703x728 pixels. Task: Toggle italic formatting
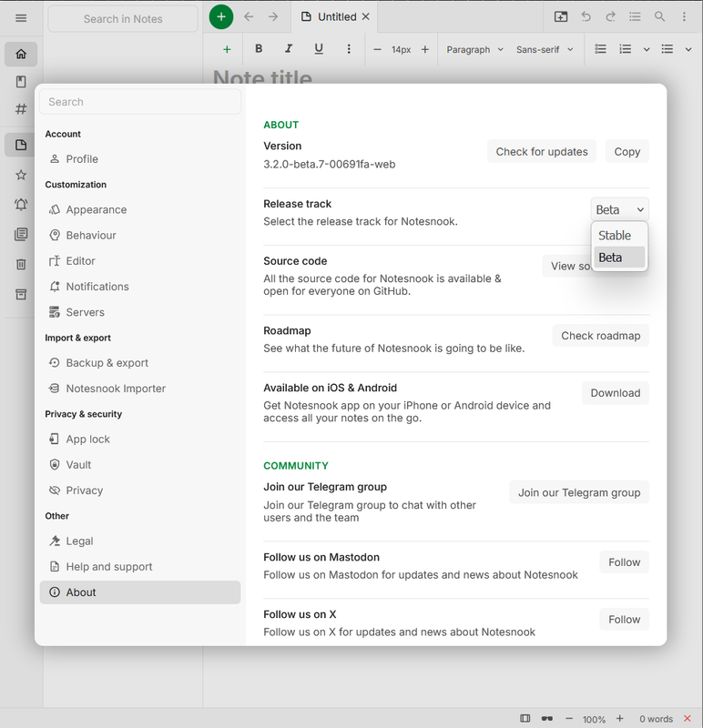coord(289,49)
